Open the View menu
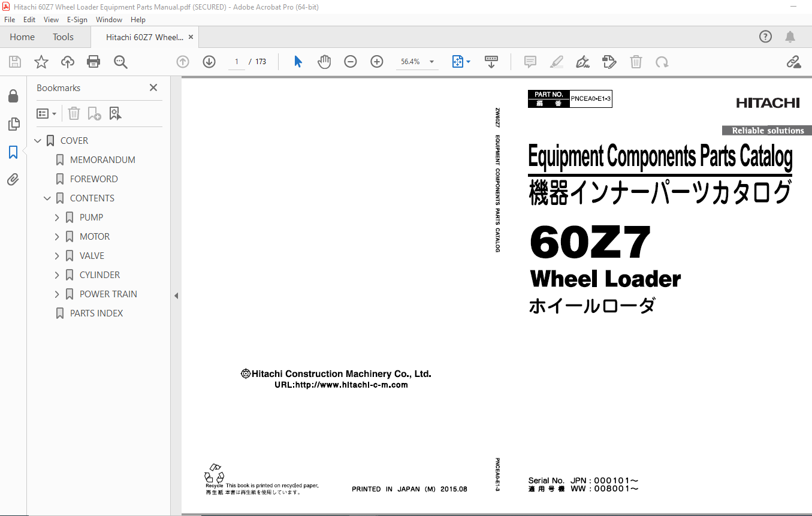This screenshot has height=516, width=812. tap(51, 19)
